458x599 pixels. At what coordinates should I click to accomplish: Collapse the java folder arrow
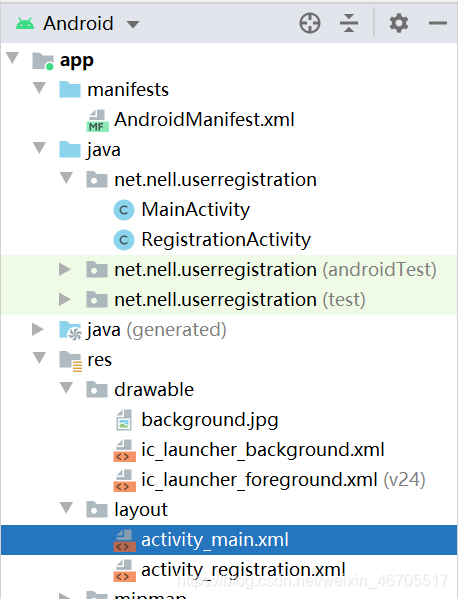pyautogui.click(x=39, y=148)
